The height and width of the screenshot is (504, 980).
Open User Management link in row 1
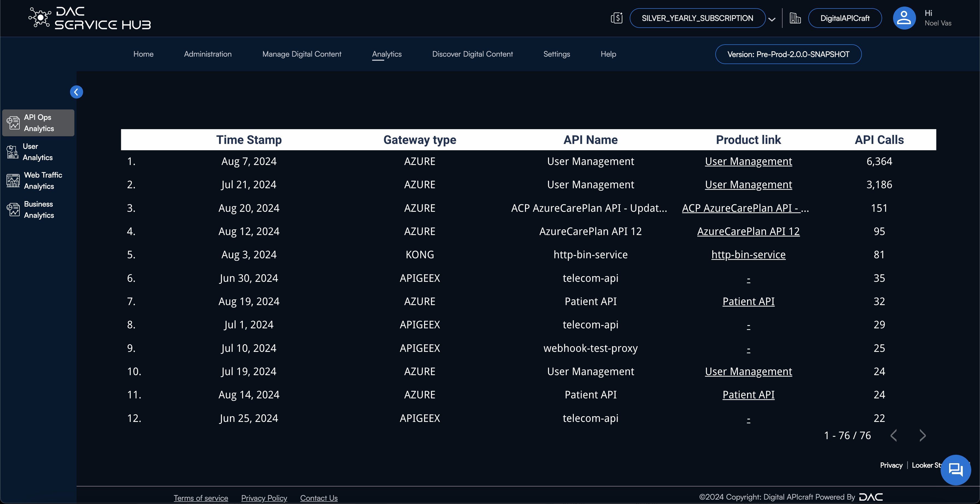point(748,161)
